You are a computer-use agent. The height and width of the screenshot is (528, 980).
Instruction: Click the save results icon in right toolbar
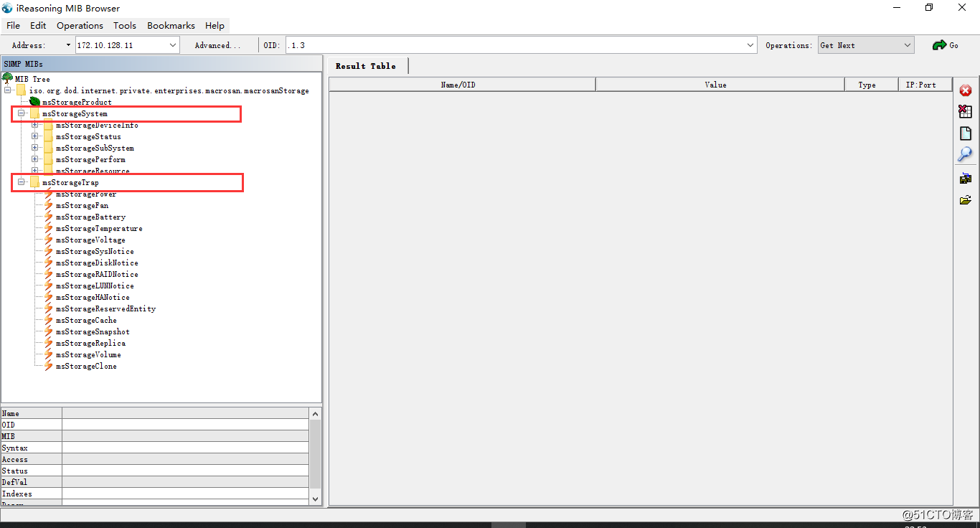[965, 179]
